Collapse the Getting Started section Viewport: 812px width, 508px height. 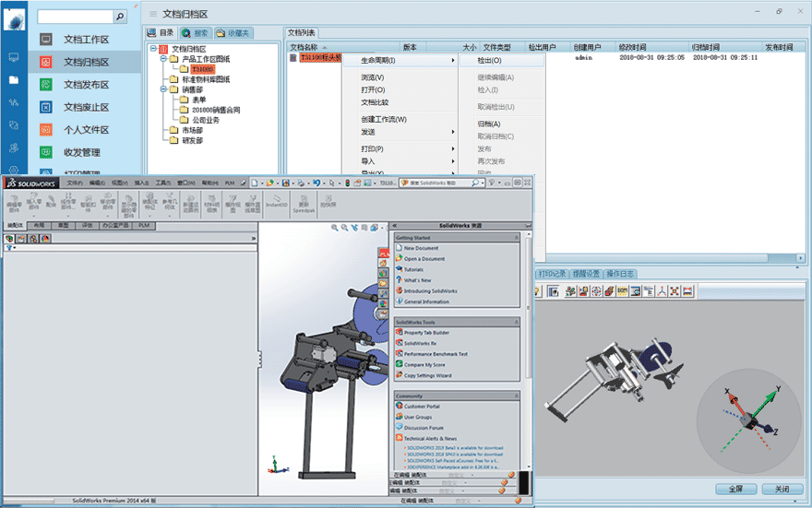point(517,238)
